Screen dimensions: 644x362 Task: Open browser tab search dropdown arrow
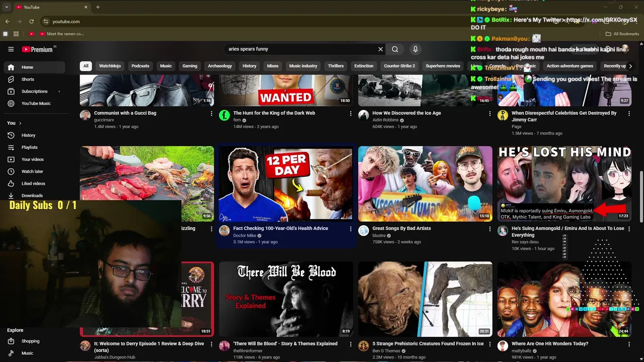(7, 7)
